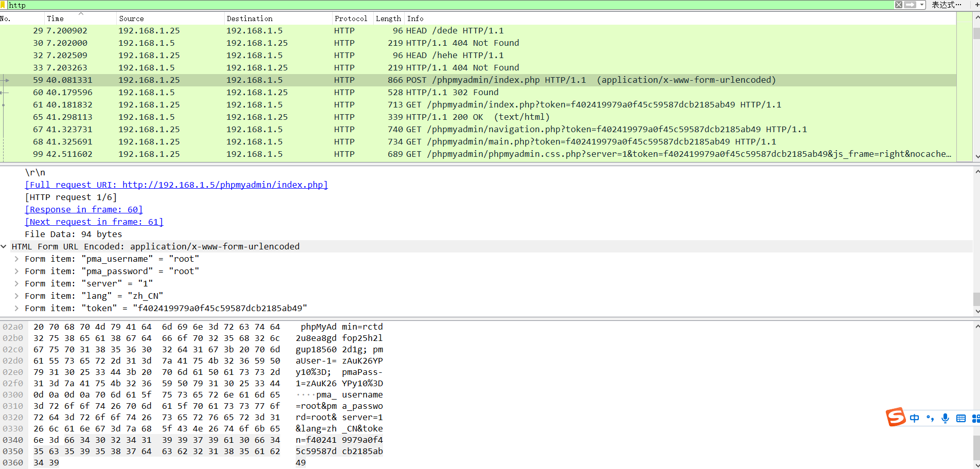Select the File Data: 94 bytes line
The height and width of the screenshot is (469, 980).
pos(74,234)
